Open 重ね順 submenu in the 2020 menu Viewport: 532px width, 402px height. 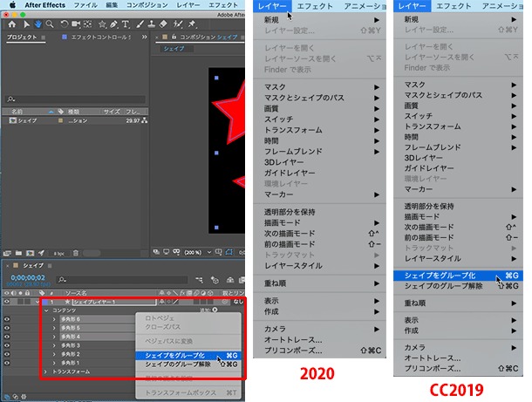pos(319,283)
